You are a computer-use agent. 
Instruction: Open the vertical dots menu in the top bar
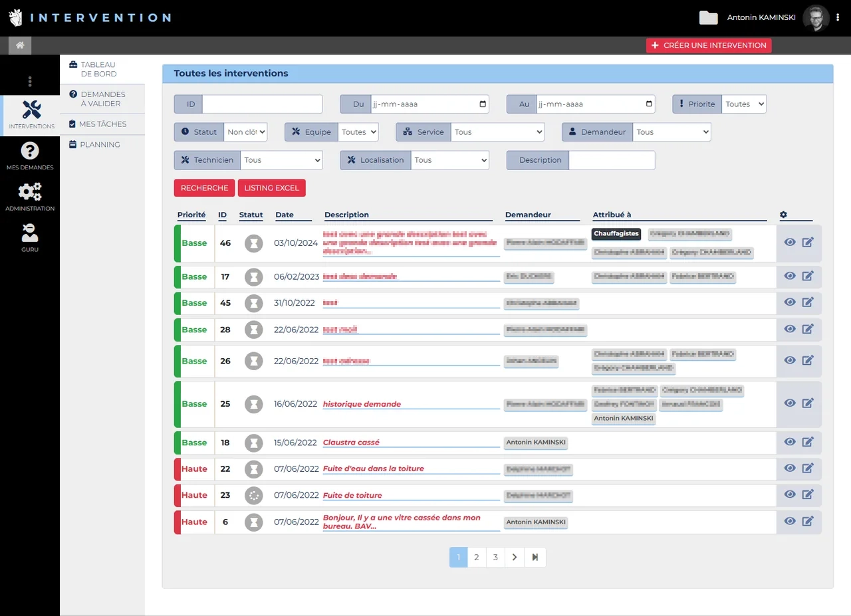click(x=838, y=18)
